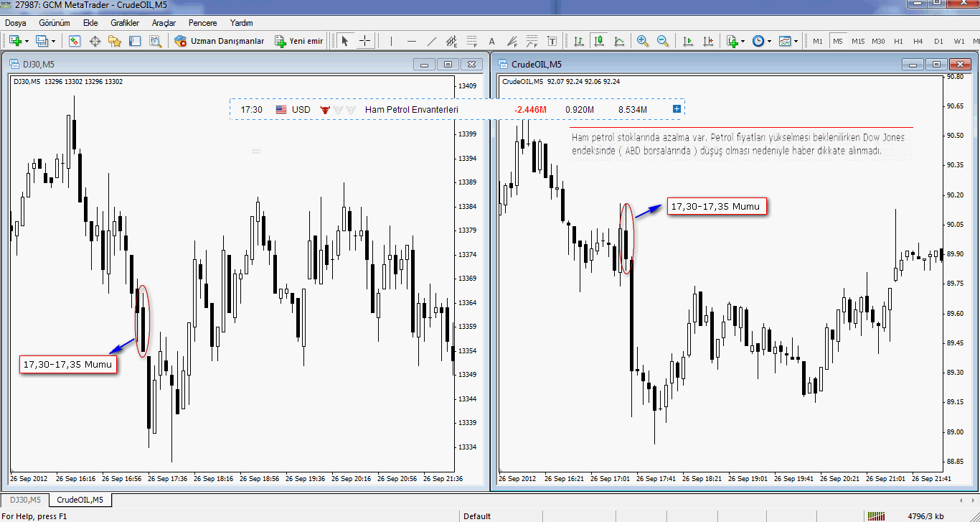The height and width of the screenshot is (522, 980).
Task: Select the trendline drawing tool
Action: pos(431,41)
